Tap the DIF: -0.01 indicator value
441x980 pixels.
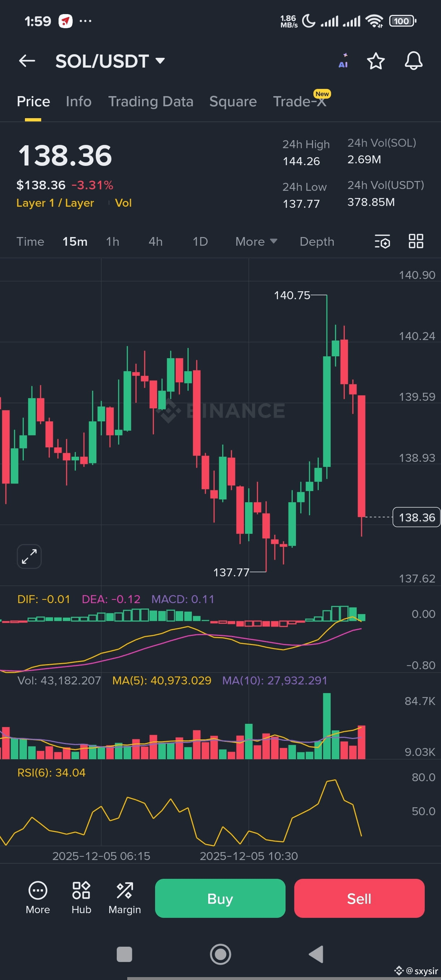(44, 599)
